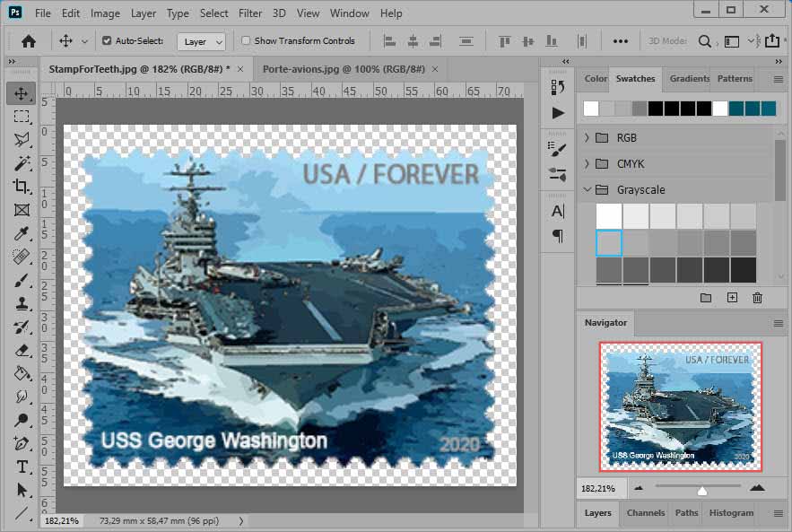Viewport: 792px width, 532px height.
Task: Select the Rectangular Marquee tool
Action: (22, 117)
